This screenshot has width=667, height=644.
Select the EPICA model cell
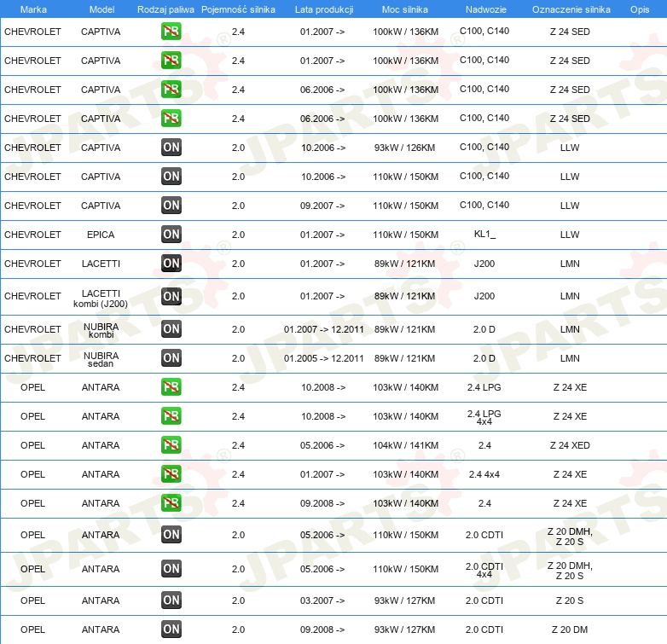click(x=101, y=235)
